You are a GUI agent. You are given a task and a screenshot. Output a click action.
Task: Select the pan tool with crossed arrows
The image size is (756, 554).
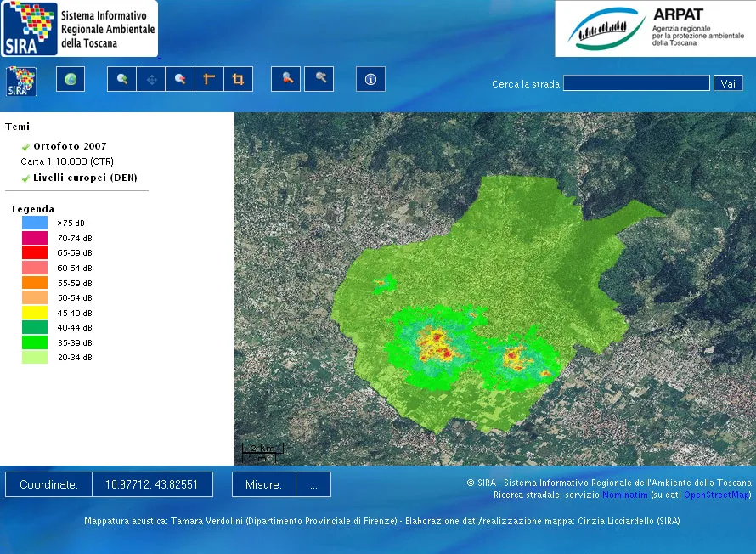150,79
